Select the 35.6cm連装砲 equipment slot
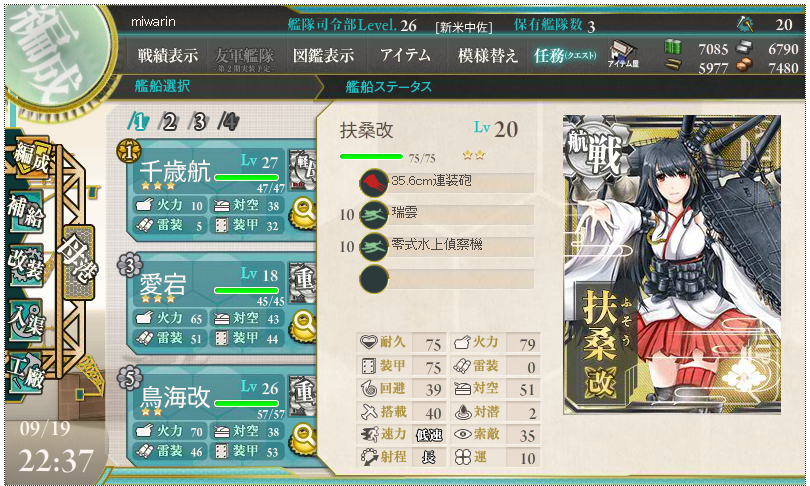810x486 pixels. (447, 182)
